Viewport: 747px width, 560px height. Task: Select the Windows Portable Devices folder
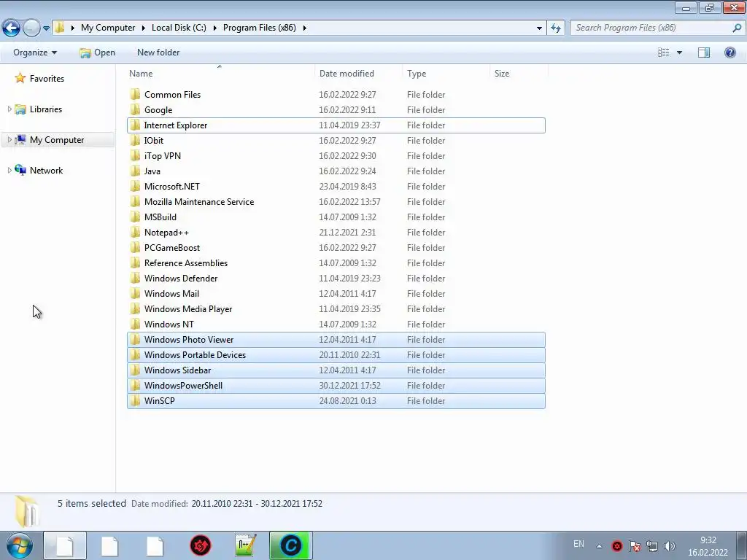[x=336, y=355]
